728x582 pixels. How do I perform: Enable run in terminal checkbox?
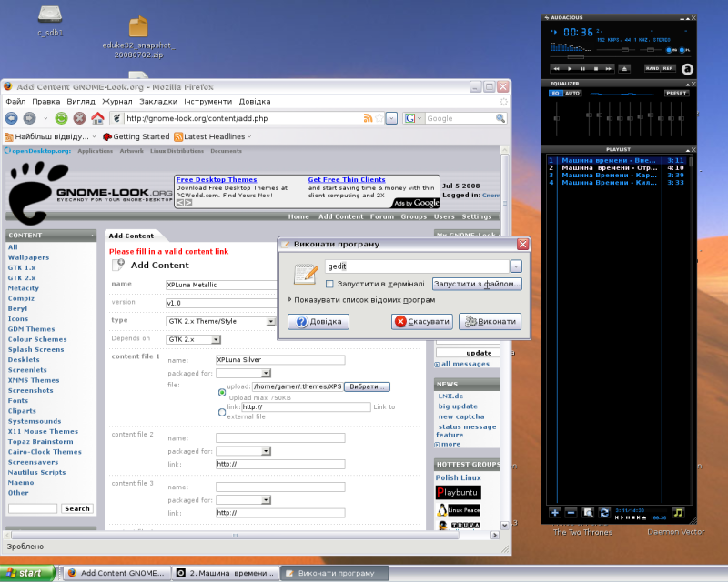click(x=329, y=284)
